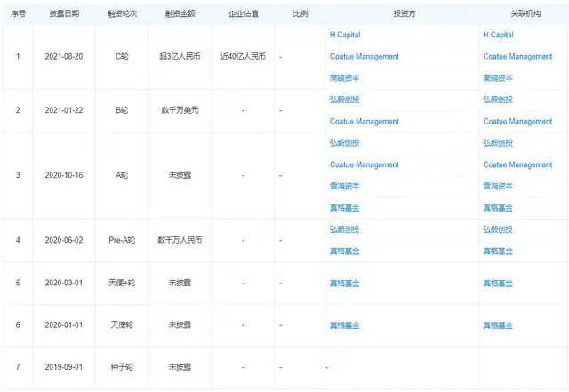Click row number 4 in 序号 column
The image size is (569, 392).
[18, 240]
